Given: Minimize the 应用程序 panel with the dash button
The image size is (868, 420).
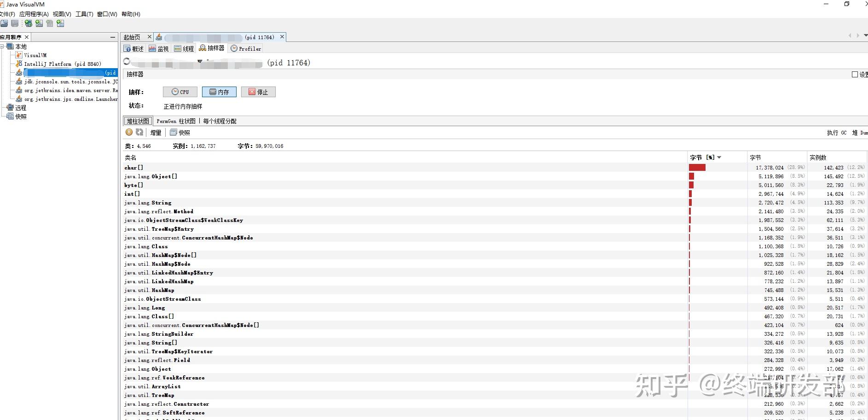Looking at the screenshot, I should point(113,37).
